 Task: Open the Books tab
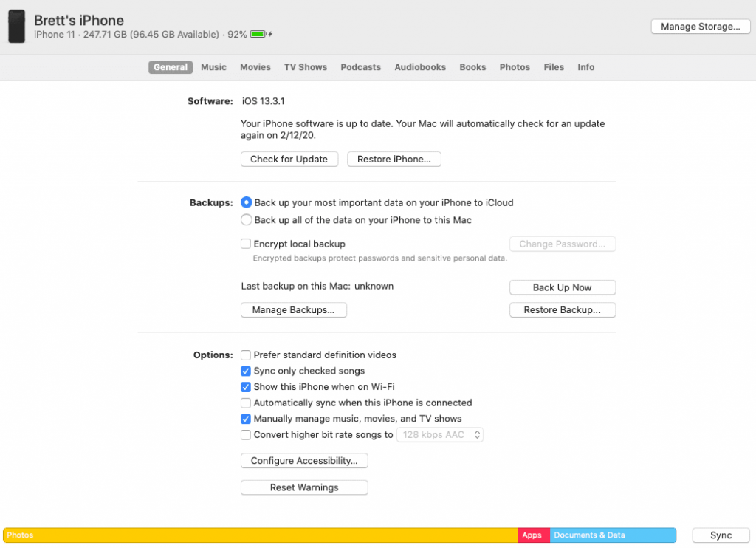point(472,67)
